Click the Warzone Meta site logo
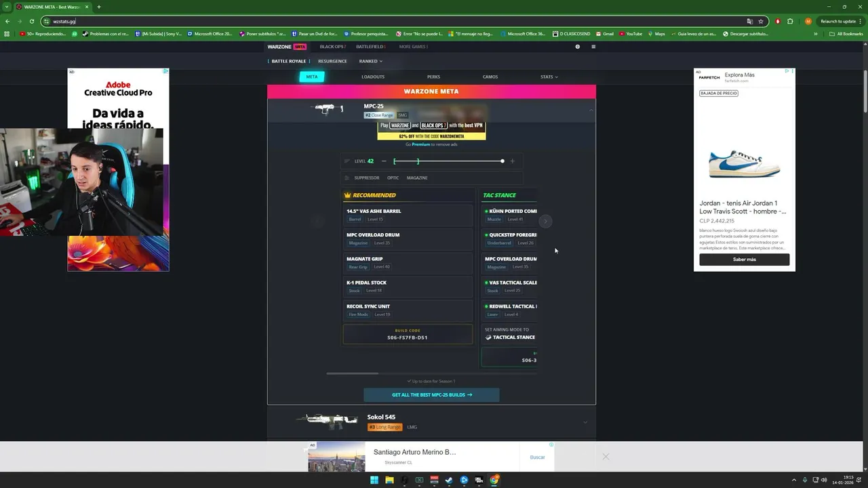The height and width of the screenshot is (488, 868). click(287, 47)
